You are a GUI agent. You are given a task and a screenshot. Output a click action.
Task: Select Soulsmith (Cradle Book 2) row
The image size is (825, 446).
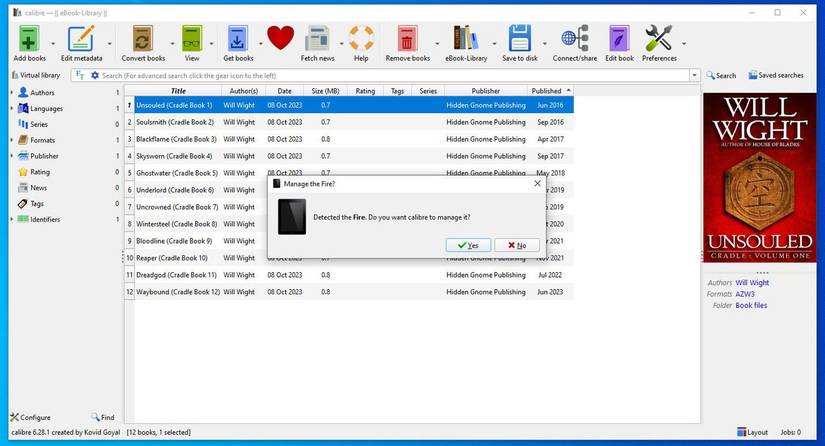[x=349, y=122]
